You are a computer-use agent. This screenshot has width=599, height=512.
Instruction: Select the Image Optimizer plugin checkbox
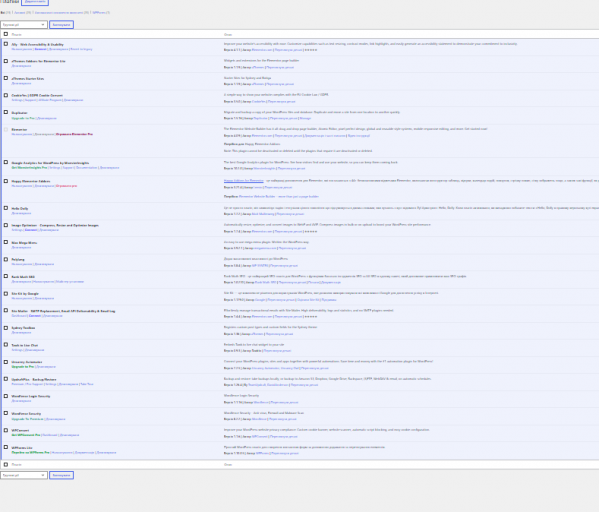pyautogui.click(x=6, y=225)
